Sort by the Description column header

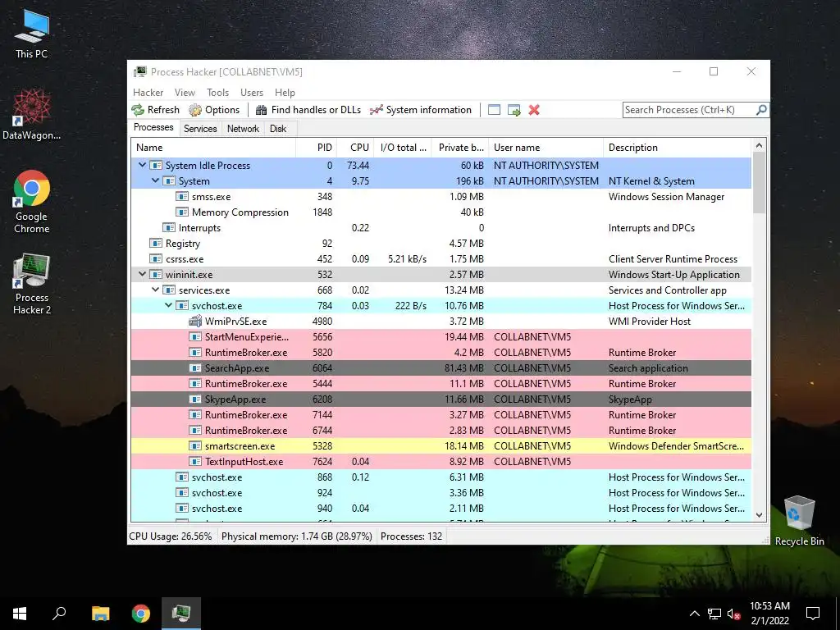pos(677,148)
